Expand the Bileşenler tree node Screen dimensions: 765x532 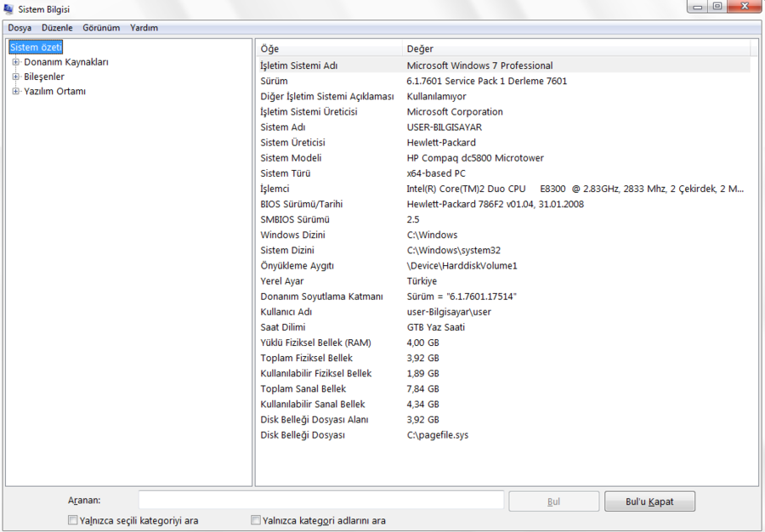(15, 76)
